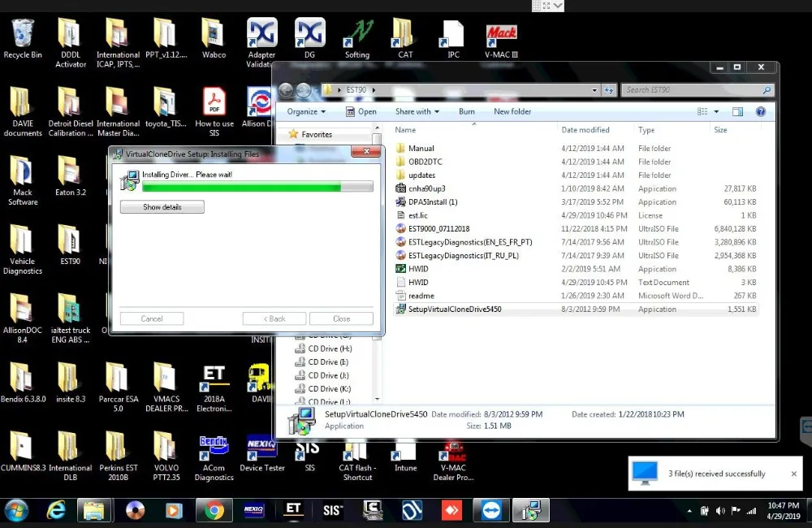812x528 pixels.
Task: Click New folder in the toolbar
Action: (512, 111)
